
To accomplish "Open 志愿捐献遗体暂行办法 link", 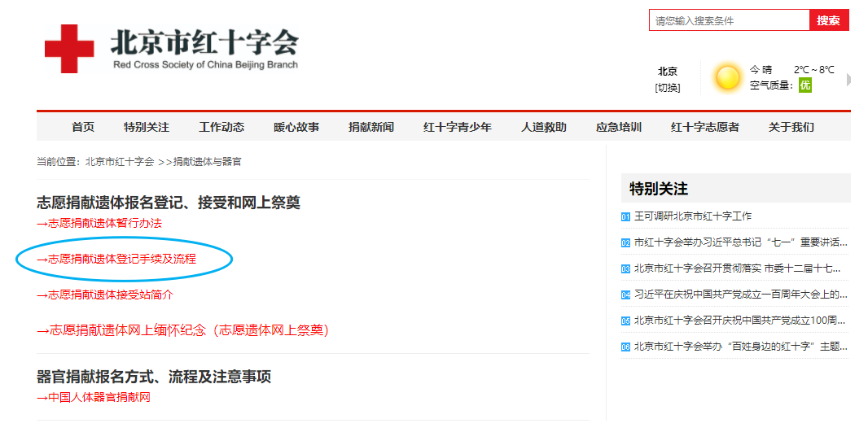I will pyautogui.click(x=99, y=224).
